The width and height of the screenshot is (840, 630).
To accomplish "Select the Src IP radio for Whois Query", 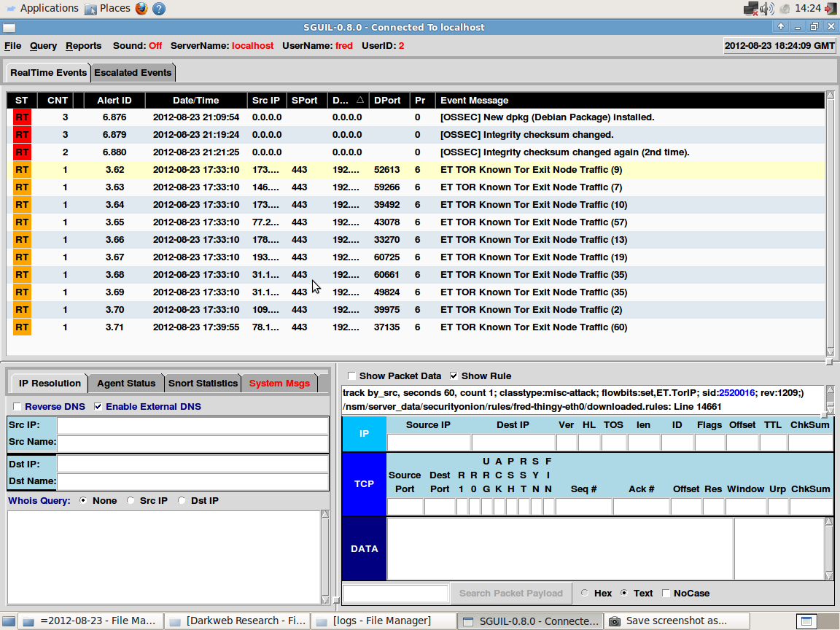I will [x=130, y=500].
